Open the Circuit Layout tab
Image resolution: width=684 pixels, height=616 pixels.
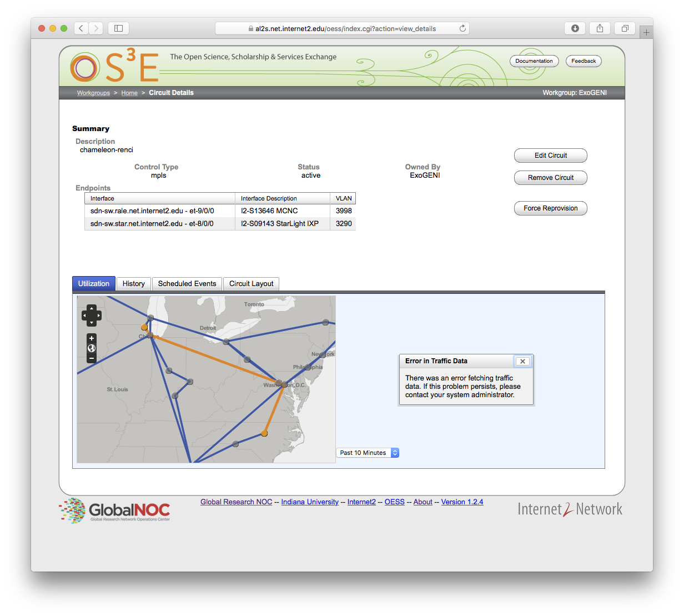click(x=252, y=284)
